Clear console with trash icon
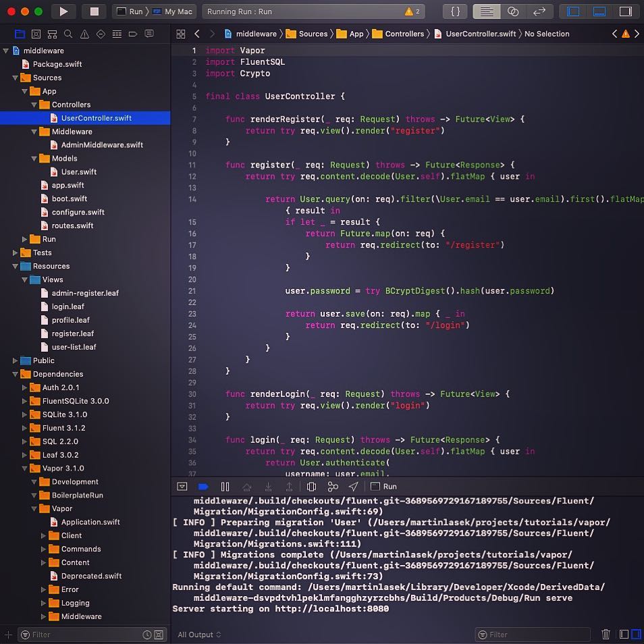 click(606, 634)
